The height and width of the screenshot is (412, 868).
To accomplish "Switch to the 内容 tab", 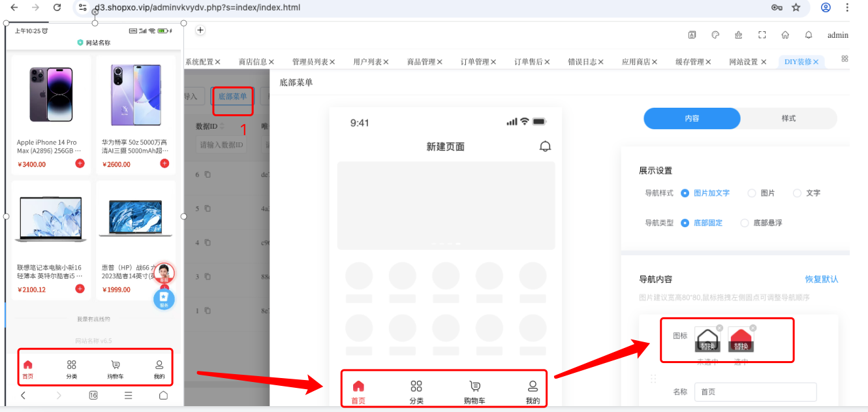I will [x=692, y=118].
